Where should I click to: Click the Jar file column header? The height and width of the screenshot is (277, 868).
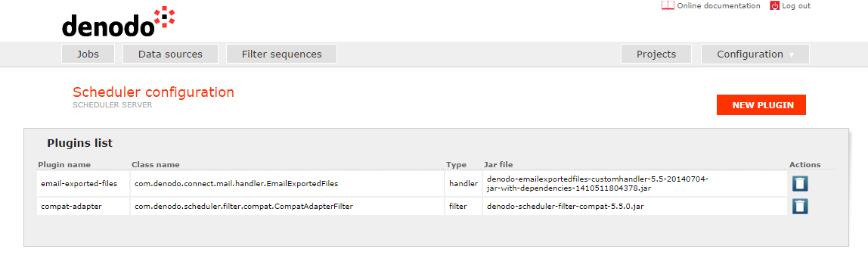498,164
